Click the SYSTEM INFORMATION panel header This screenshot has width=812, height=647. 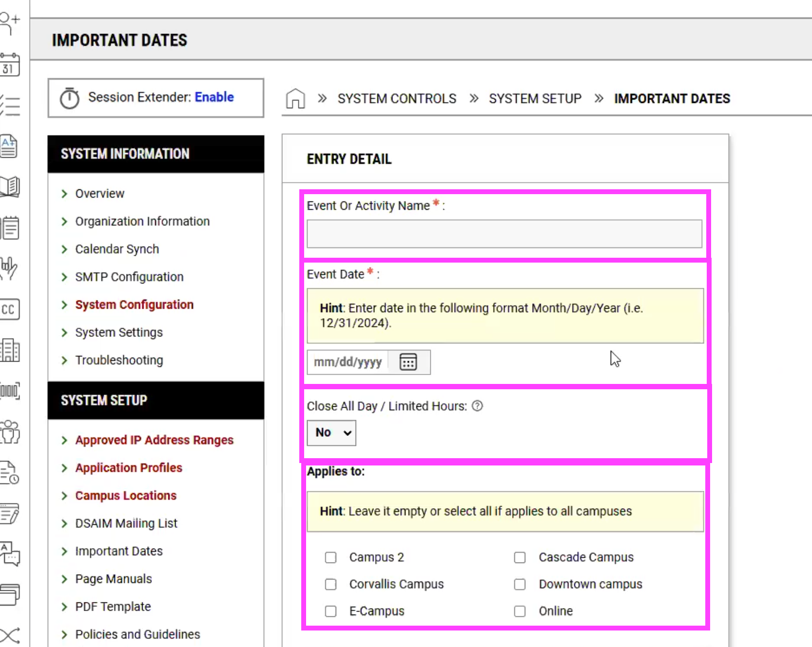pos(156,154)
